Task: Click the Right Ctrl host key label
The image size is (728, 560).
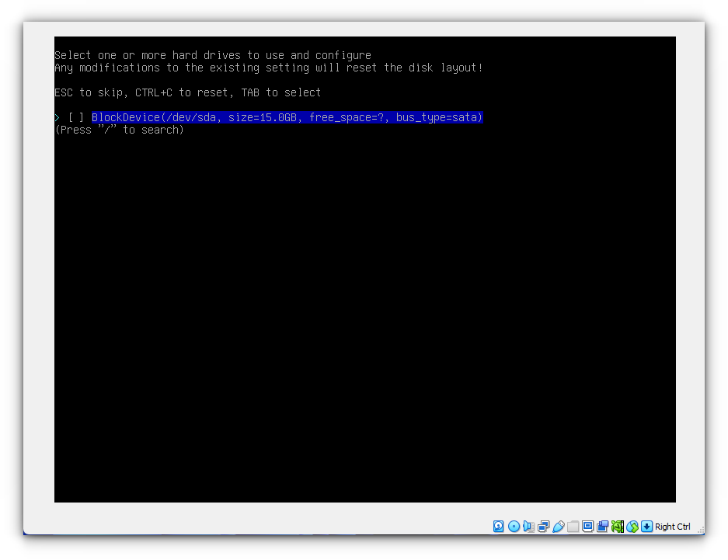Action: point(672,527)
